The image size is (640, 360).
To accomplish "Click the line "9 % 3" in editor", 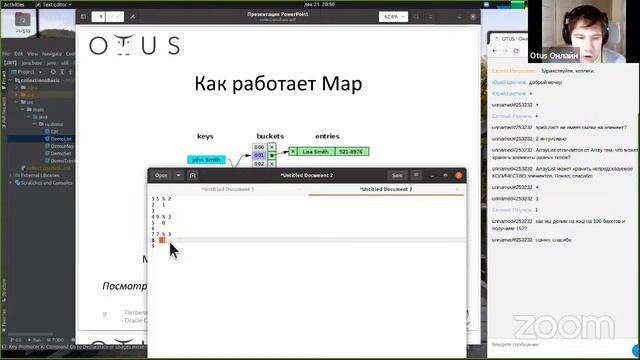I will tap(164, 217).
